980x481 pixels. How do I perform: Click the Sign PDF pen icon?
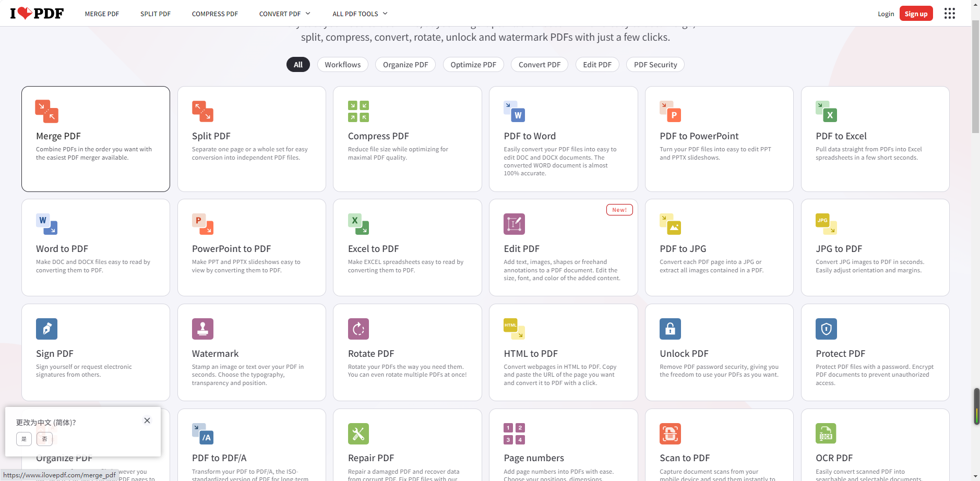coord(46,329)
